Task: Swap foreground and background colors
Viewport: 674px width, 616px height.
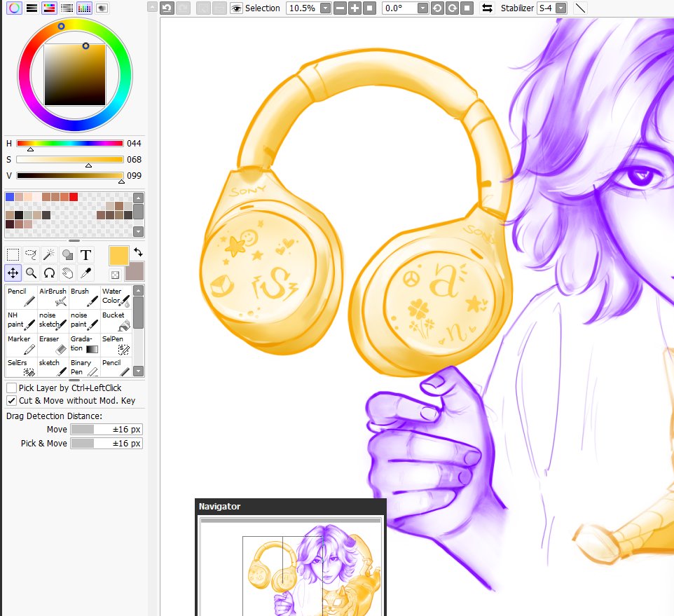Action: click(x=138, y=252)
